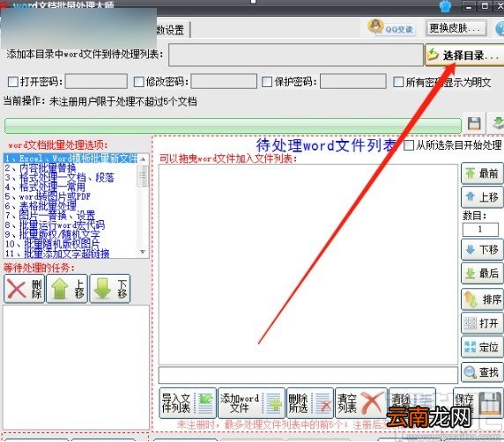Select 7、图片—替换、设置 option

point(50,216)
